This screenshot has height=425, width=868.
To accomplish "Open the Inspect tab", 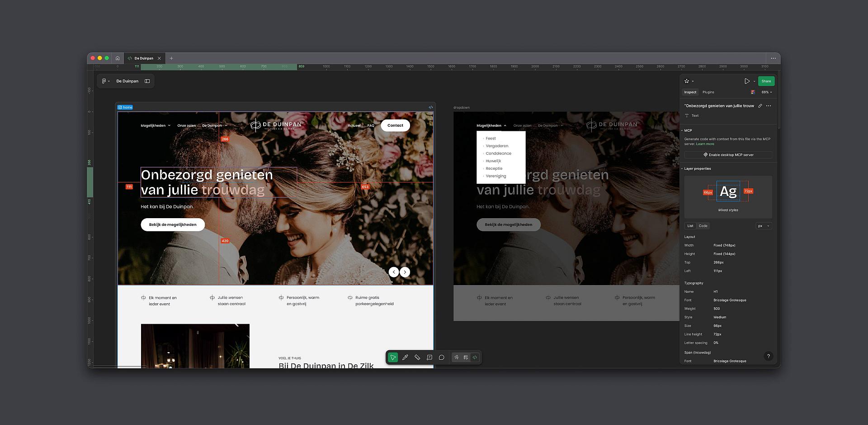I will pos(690,92).
